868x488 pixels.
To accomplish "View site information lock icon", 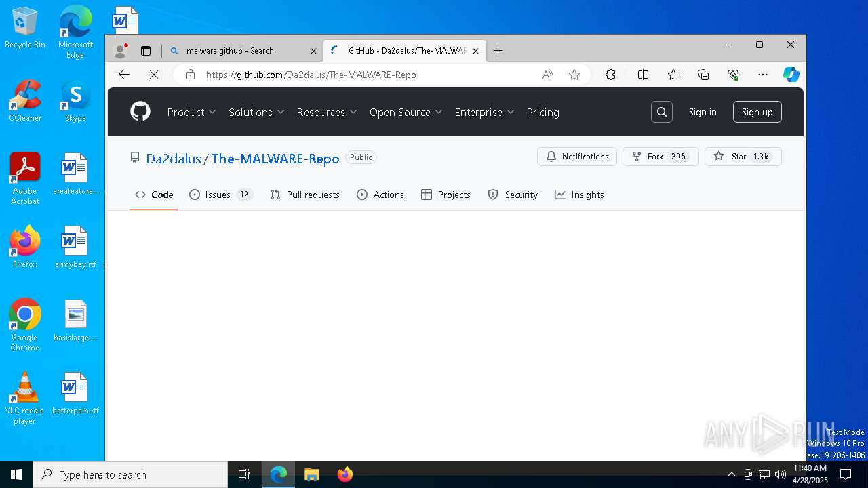I will tap(191, 75).
